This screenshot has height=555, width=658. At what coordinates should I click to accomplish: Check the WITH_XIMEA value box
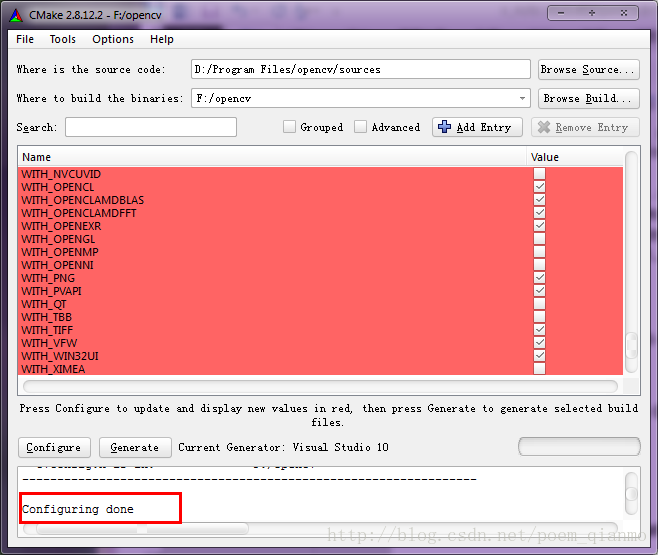[x=539, y=369]
